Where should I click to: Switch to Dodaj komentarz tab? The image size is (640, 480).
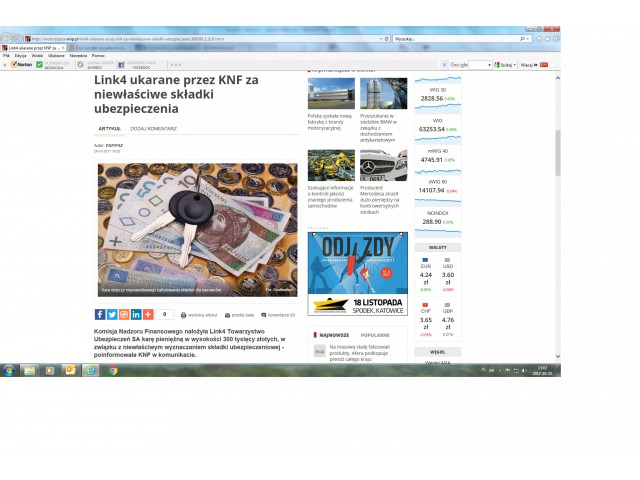coord(153,129)
